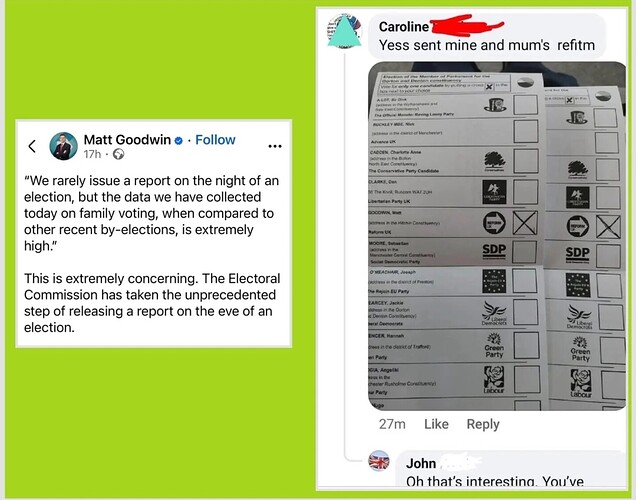This screenshot has height=500, width=636.
Task: Click the Conservative tree logo on ballot
Action: point(494,160)
